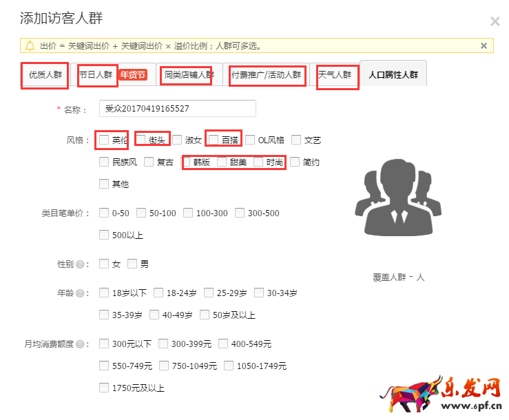The height and width of the screenshot is (420, 509).
Task: Check the 25-29岁 age checkbox
Action: pyautogui.click(x=209, y=293)
